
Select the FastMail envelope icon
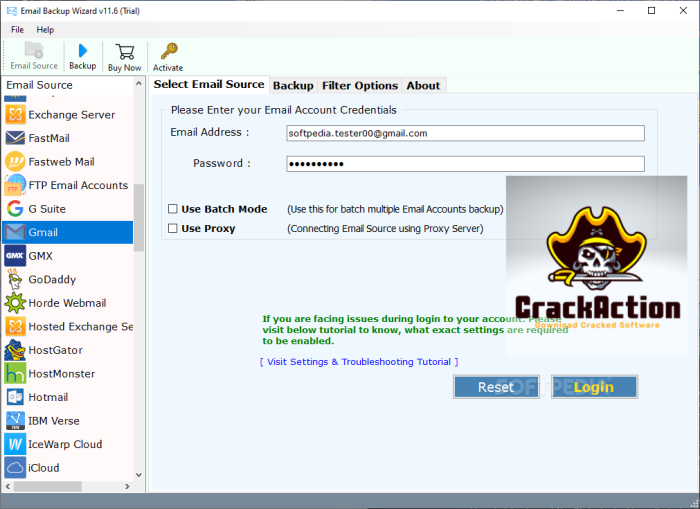point(15,138)
